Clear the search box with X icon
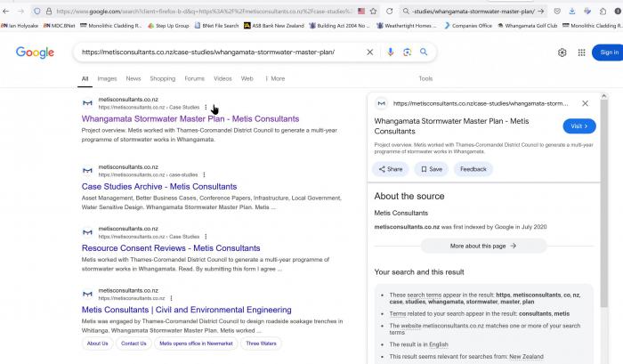This screenshot has height=364, width=623. point(370,53)
